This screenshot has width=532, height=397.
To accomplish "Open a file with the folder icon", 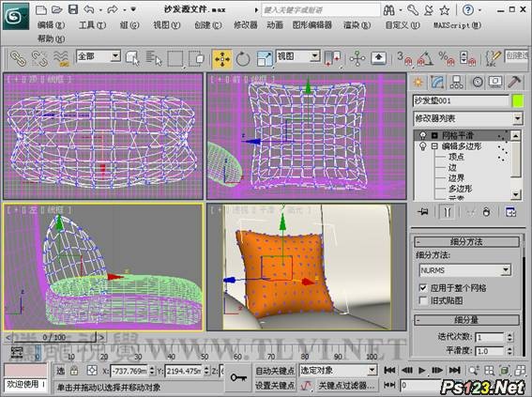I will point(56,9).
